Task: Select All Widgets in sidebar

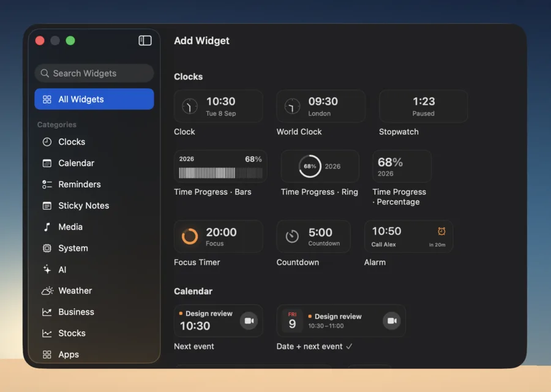Action: point(94,99)
